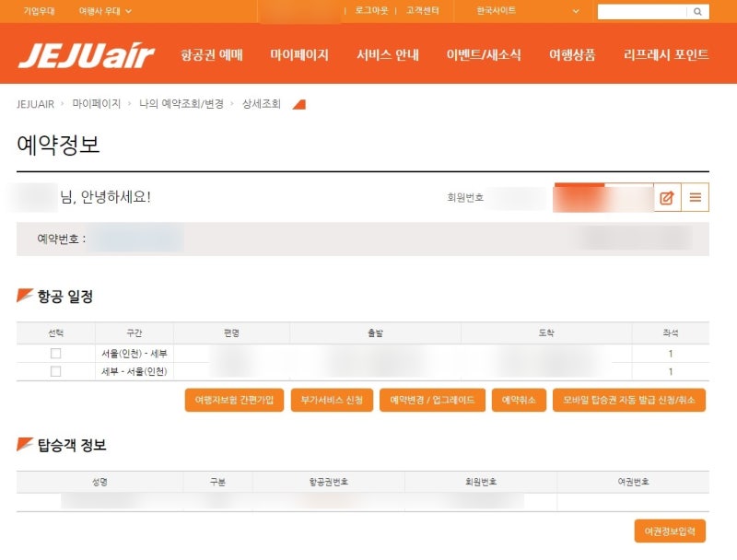The width and height of the screenshot is (737, 560).
Task: Click the 고객센터 link
Action: click(x=423, y=10)
